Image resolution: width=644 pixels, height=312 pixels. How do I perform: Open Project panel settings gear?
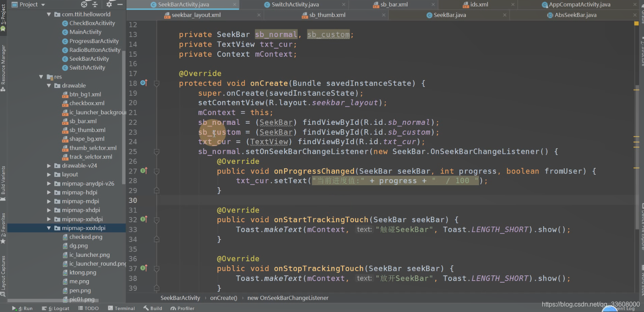109,4
